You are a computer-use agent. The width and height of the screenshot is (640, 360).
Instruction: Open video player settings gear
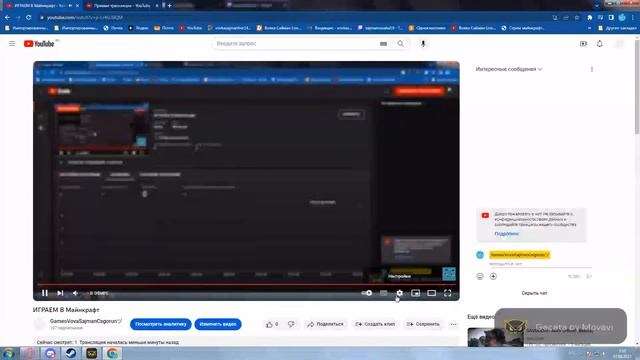tap(400, 293)
